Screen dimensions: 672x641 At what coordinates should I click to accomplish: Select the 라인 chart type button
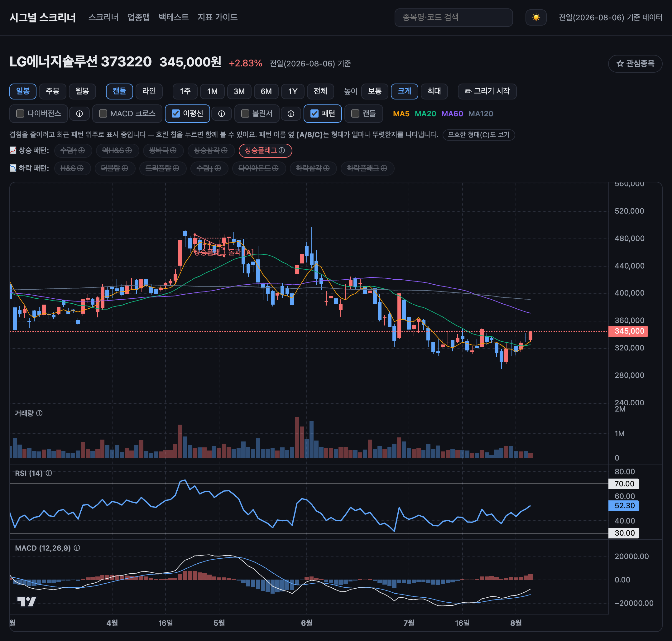point(149,91)
